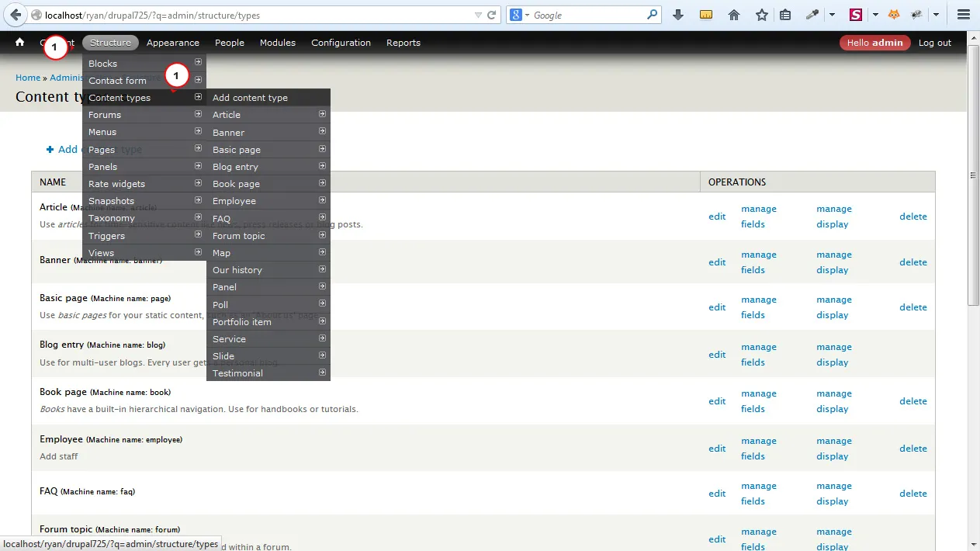
Task: Click the Home breadcrumb link
Action: 28,78
